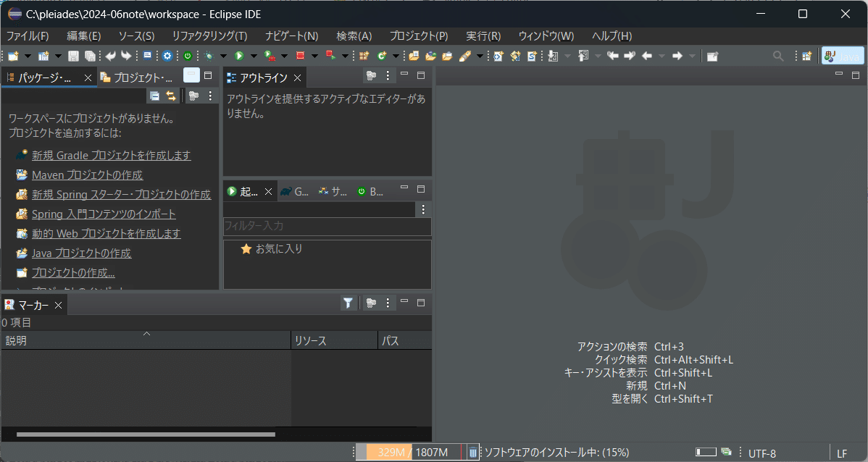Click Java プロジェクトの作成 link
Screen dimensions: 868x462
(x=81, y=253)
